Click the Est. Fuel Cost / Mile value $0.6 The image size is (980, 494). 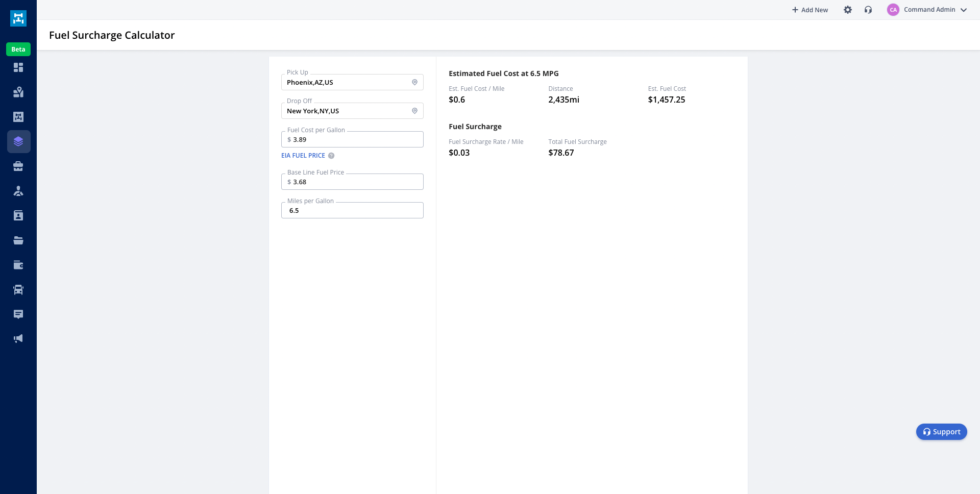(x=457, y=100)
